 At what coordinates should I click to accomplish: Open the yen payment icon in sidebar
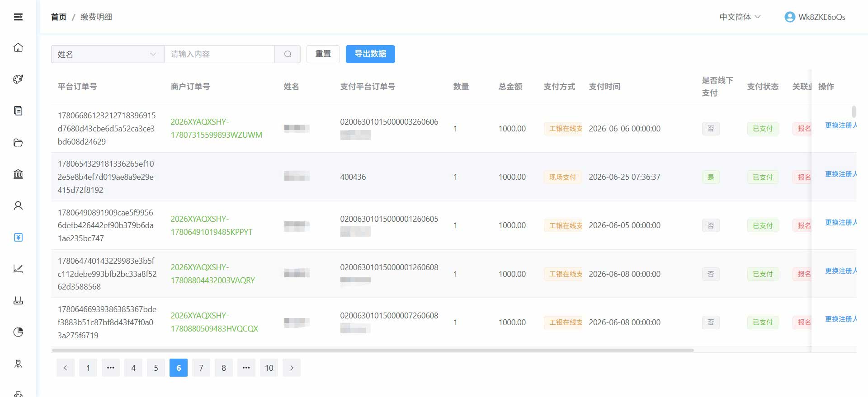18,237
